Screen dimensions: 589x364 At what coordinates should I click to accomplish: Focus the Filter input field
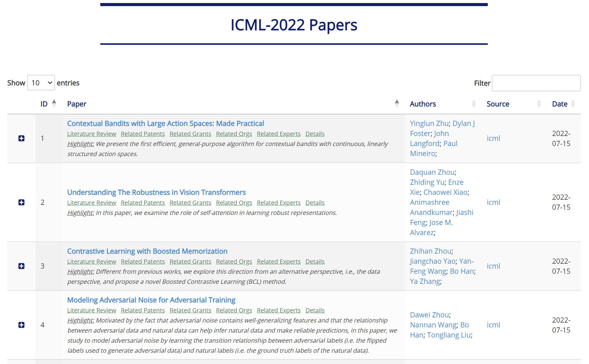pos(536,83)
